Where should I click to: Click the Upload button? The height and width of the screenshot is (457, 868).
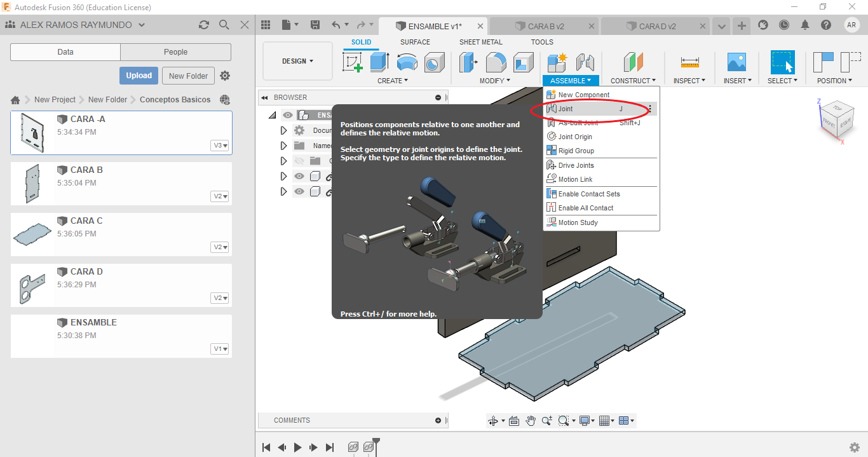pyautogui.click(x=139, y=76)
